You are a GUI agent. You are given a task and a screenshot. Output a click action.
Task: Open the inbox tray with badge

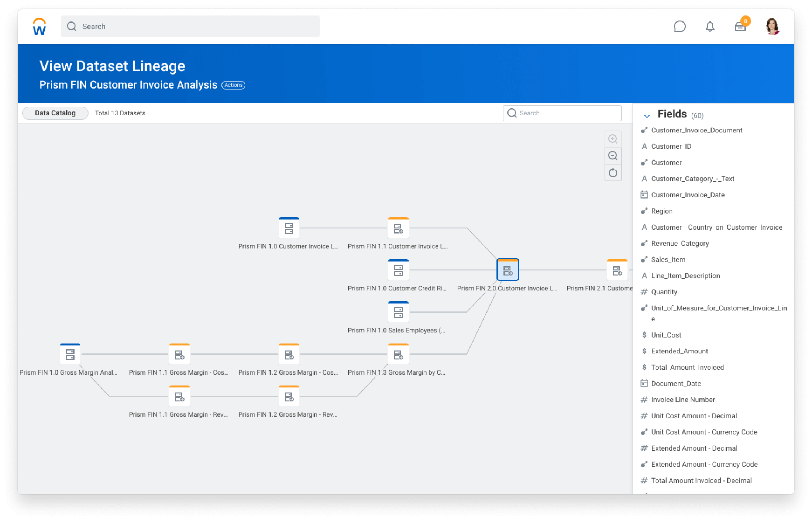coord(740,27)
